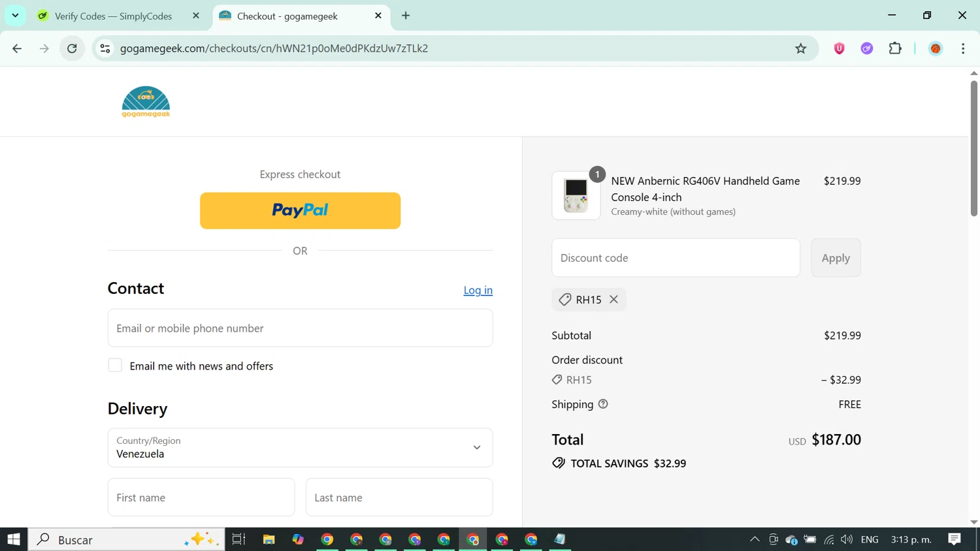Reload the current page
Screen dimensions: 980x551
coord(73,48)
